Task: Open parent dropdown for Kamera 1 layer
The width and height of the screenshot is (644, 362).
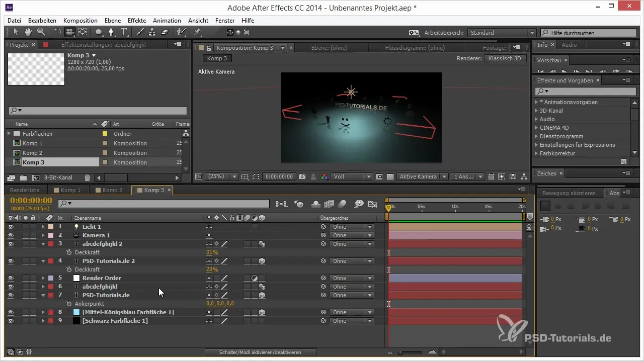Action: (352, 235)
